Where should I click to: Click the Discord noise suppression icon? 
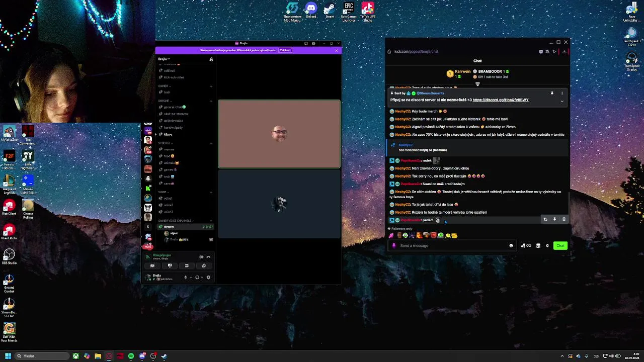[201, 257]
